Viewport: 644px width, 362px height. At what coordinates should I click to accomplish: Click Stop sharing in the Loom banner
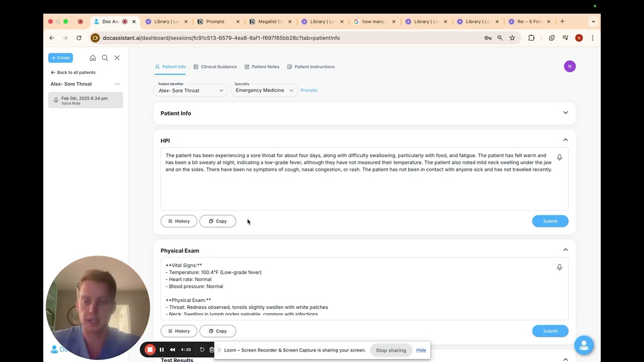pyautogui.click(x=391, y=350)
